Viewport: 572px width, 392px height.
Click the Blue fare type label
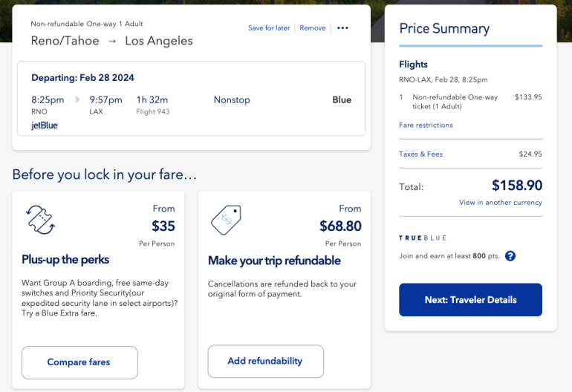coord(342,99)
